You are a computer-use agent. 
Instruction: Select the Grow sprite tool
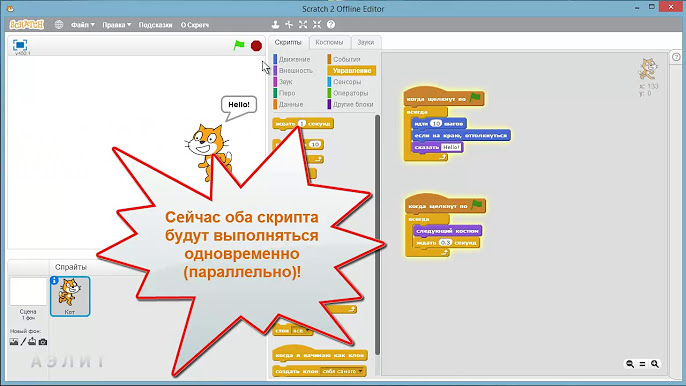pos(303,25)
